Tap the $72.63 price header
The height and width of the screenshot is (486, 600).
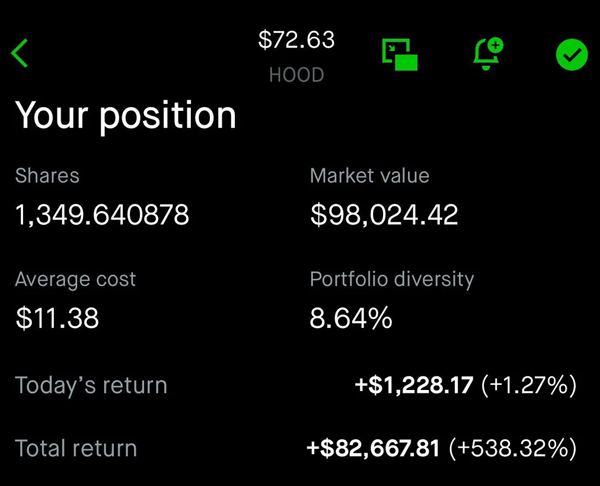(297, 39)
